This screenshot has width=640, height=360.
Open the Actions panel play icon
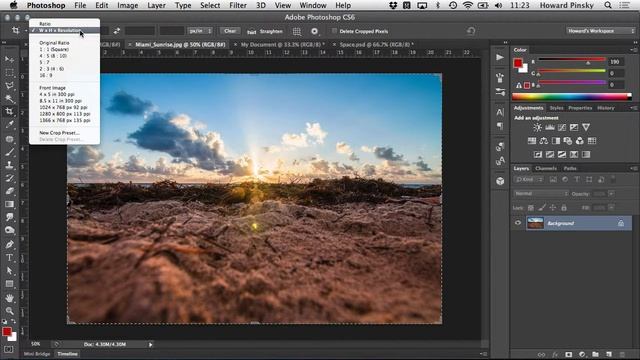click(x=500, y=57)
